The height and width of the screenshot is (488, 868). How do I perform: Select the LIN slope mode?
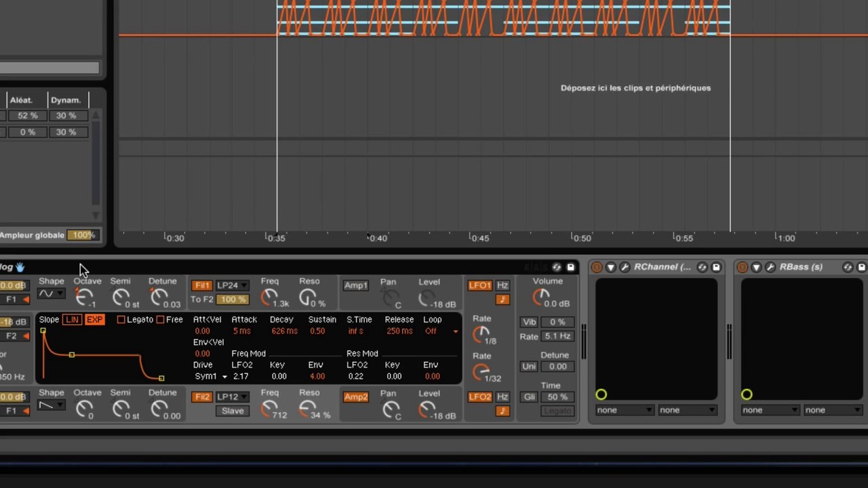(72, 319)
